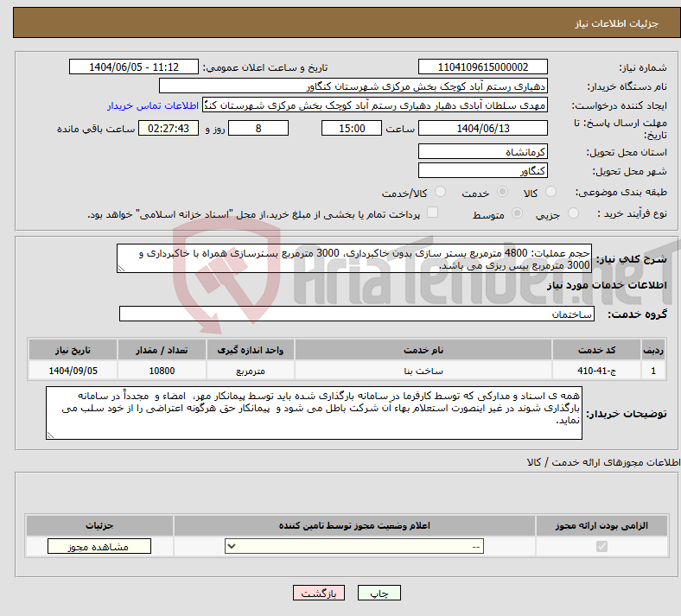Click the remaining days field showing 8
The image size is (681, 616).
[258, 128]
